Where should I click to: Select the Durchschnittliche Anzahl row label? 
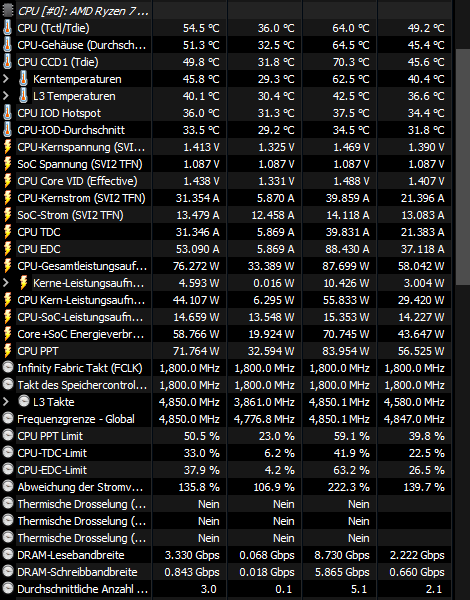tap(82, 589)
